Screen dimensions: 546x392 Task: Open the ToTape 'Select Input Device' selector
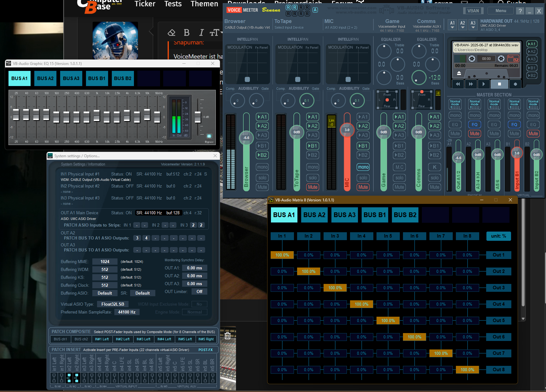tap(289, 28)
